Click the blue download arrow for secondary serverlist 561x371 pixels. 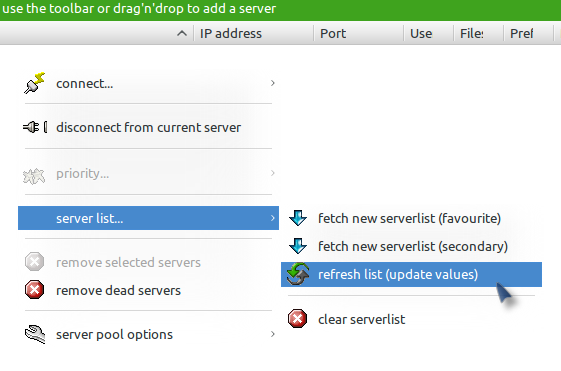(x=298, y=246)
